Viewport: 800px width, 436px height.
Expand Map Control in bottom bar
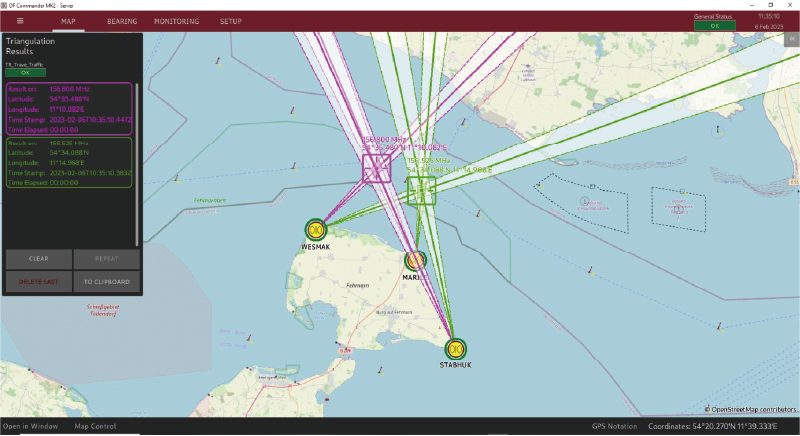[95, 427]
